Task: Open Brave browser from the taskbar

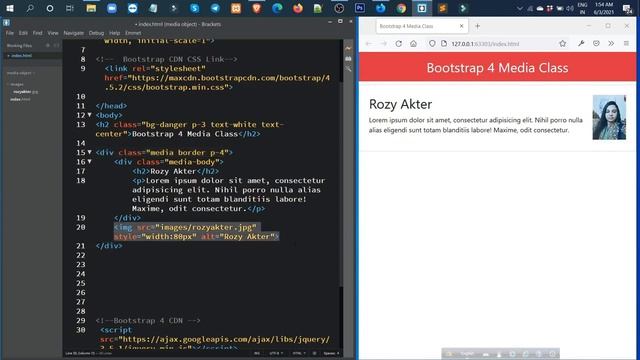Action: pos(256,8)
